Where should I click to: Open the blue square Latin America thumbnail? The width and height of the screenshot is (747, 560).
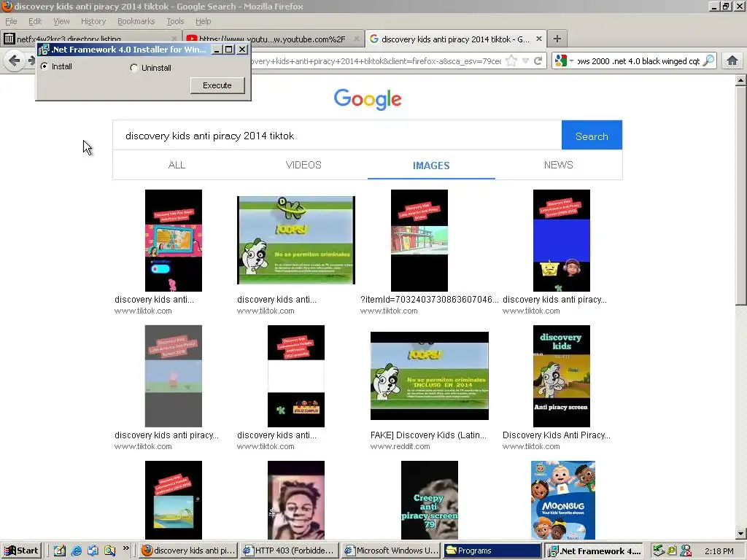coord(561,241)
